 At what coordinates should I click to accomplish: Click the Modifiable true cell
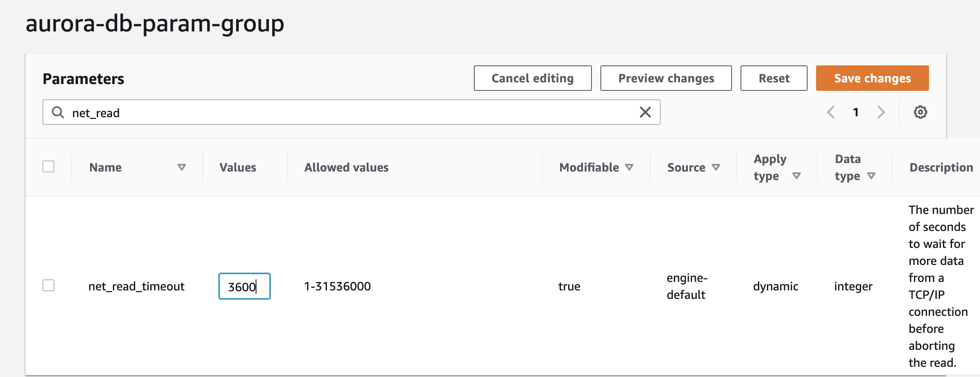pos(569,287)
